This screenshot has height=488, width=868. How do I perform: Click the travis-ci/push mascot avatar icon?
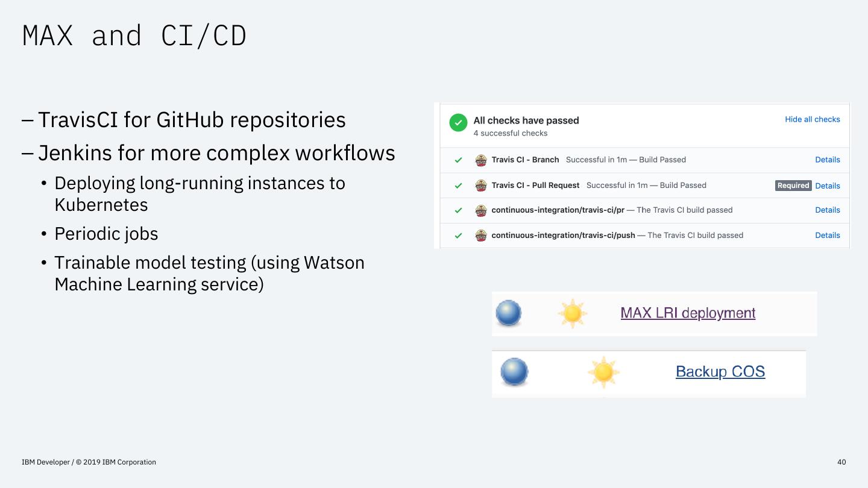coord(481,236)
